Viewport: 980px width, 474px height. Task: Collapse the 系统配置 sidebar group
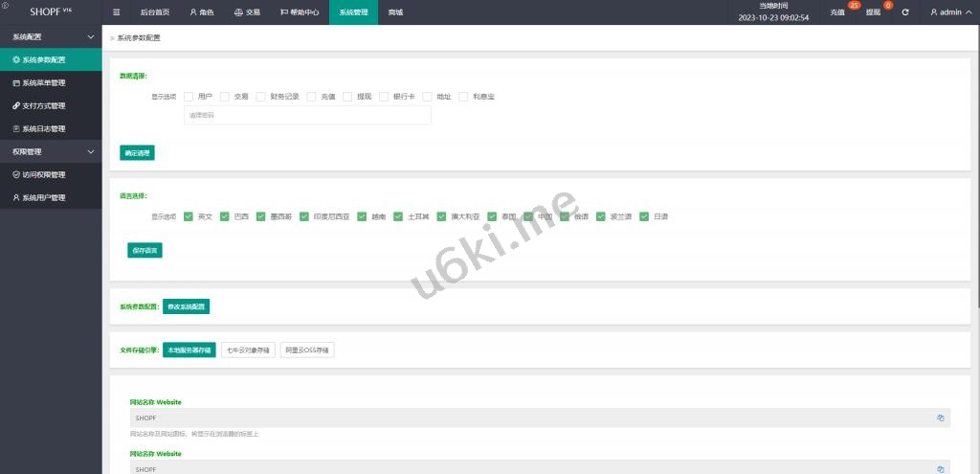[x=91, y=36]
